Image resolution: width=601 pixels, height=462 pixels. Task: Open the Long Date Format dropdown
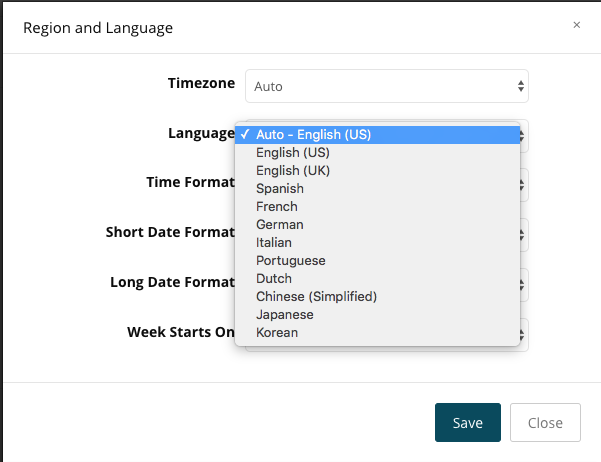pos(524,285)
